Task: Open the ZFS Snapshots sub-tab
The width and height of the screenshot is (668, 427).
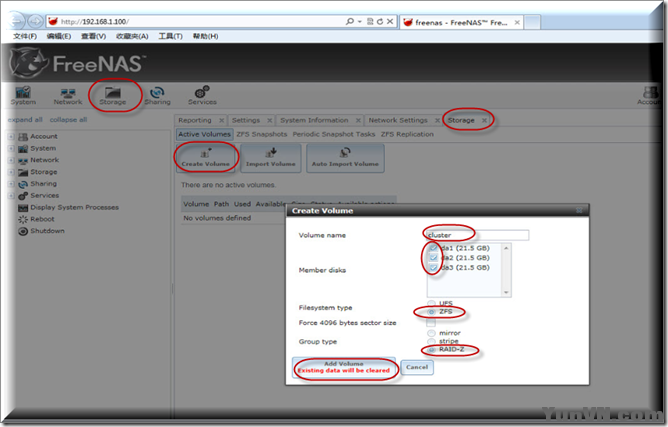Action: (x=262, y=134)
